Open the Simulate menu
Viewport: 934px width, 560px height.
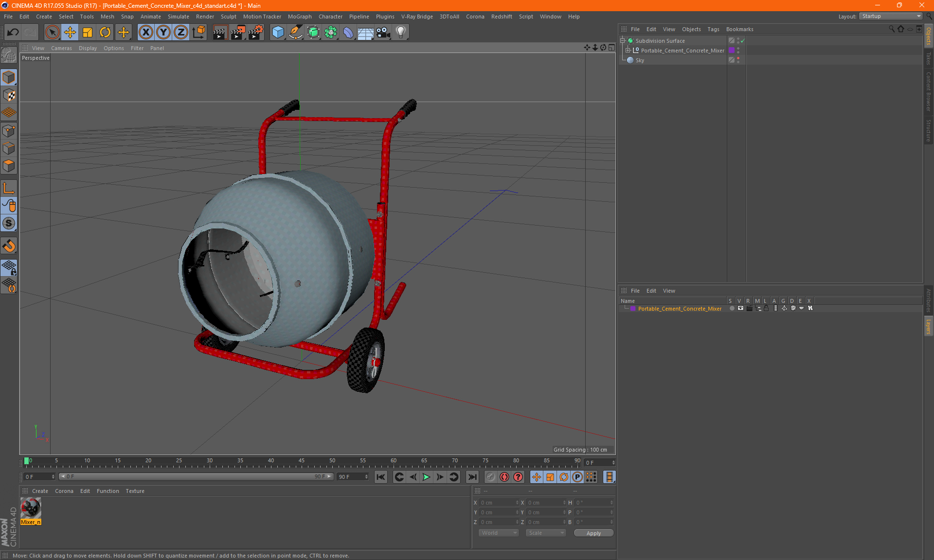coord(178,17)
